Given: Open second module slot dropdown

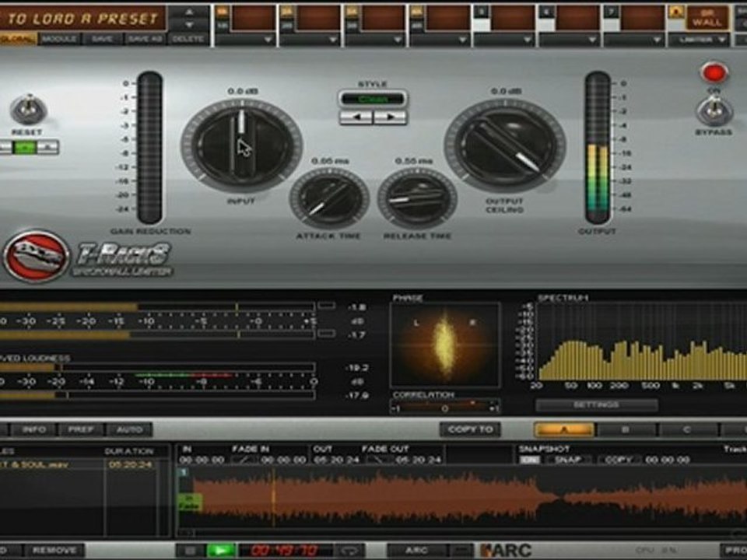Looking at the screenshot, I should (310, 40).
